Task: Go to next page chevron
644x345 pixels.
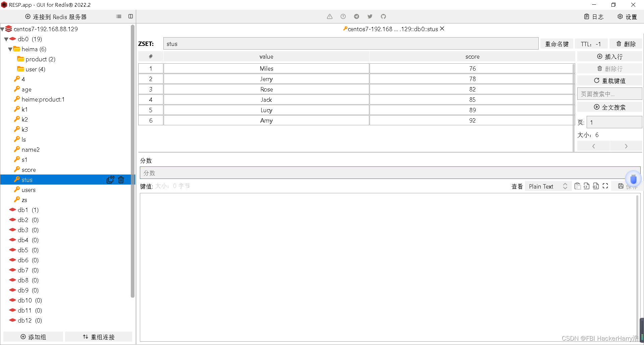Action: coord(626,146)
